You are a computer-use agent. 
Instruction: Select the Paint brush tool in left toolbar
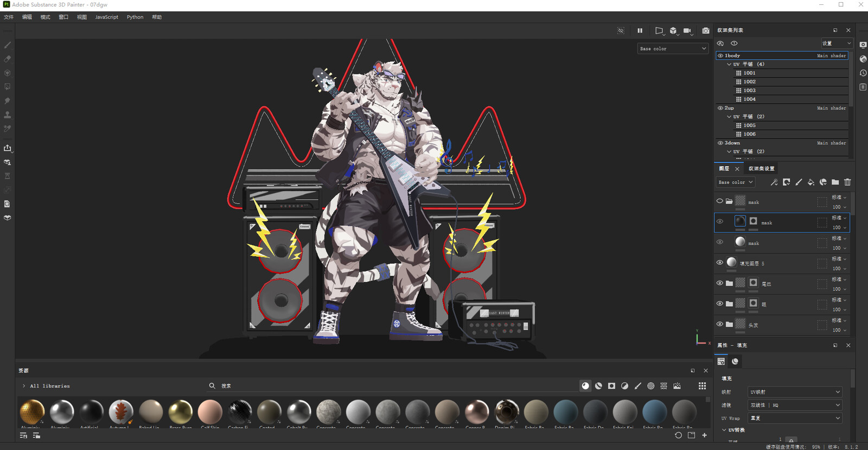(8, 45)
